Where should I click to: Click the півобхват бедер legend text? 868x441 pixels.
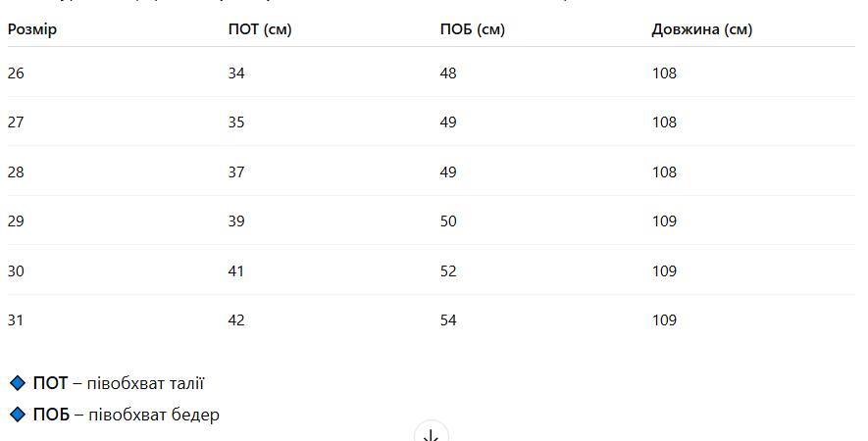tap(154, 415)
